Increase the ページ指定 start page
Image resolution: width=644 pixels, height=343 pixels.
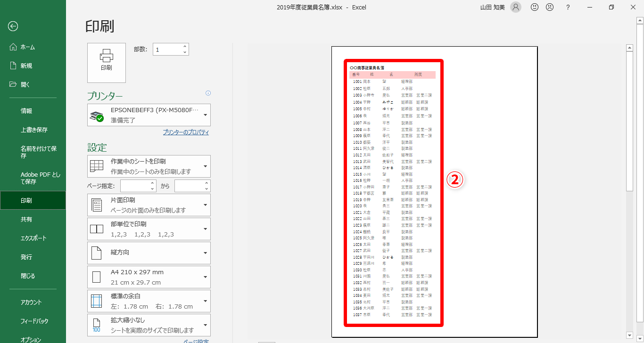click(x=152, y=183)
